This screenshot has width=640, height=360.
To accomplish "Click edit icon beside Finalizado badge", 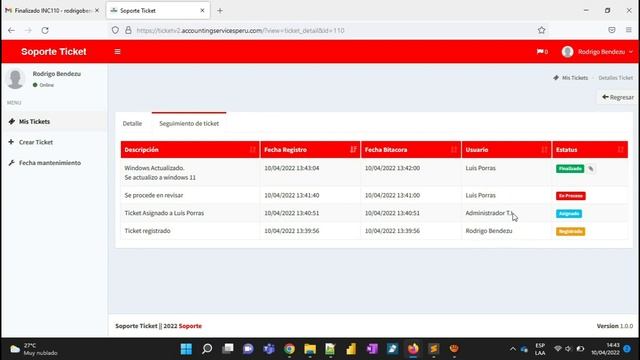I will pos(591,169).
